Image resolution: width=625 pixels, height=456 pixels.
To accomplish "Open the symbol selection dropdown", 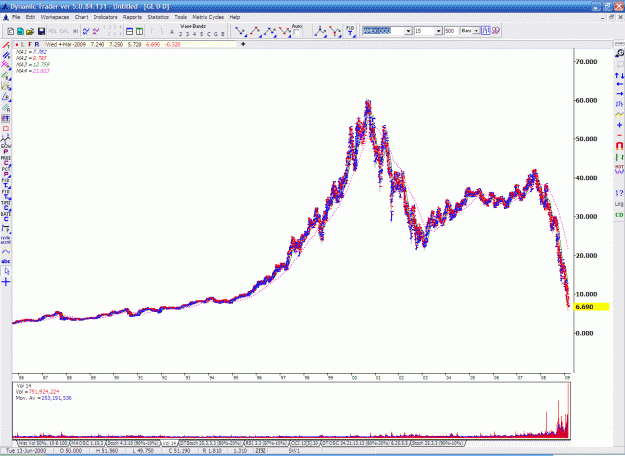I will point(408,31).
